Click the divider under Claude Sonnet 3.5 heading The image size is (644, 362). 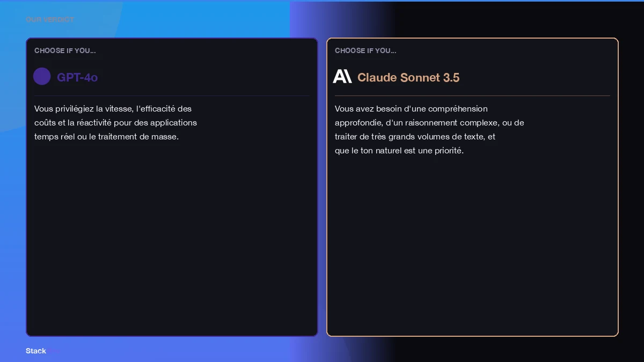472,95
